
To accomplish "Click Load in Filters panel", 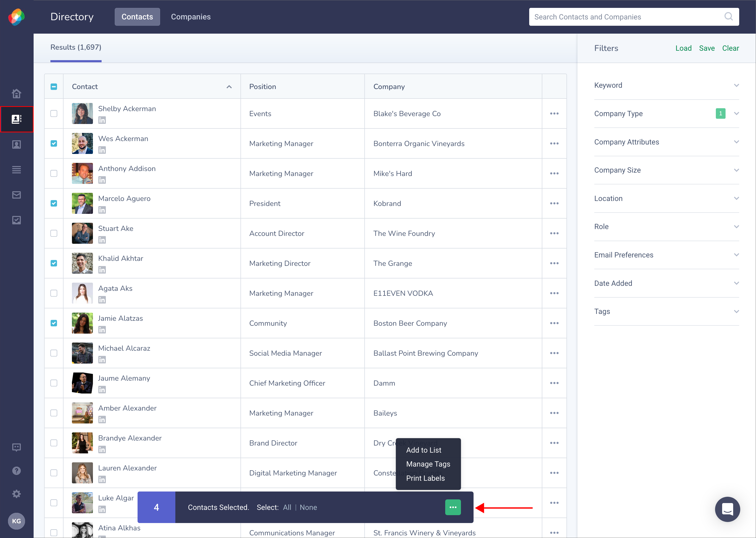I will [x=684, y=48].
